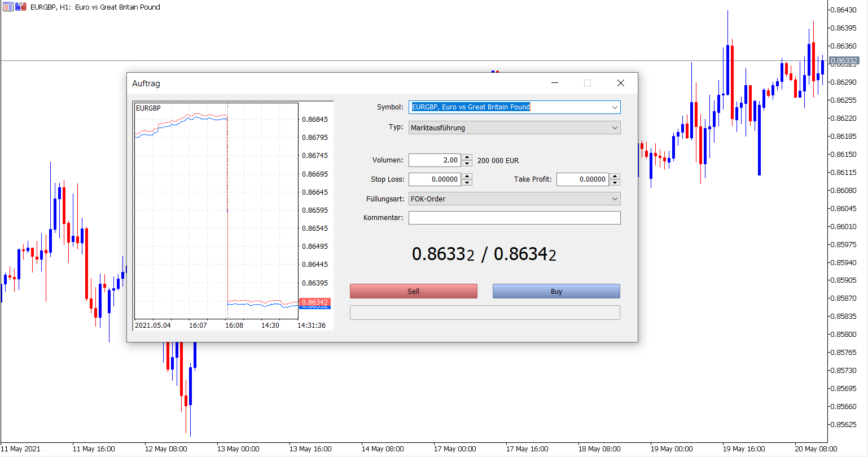Click the ask price label 0.86342 on tick chart
This screenshot has width=868, height=457.
(x=314, y=302)
